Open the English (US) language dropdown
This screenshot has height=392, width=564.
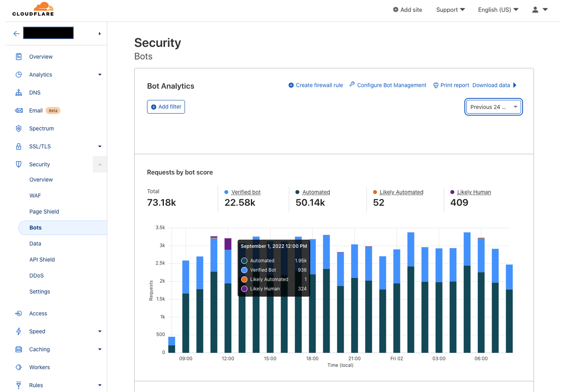tap(498, 10)
